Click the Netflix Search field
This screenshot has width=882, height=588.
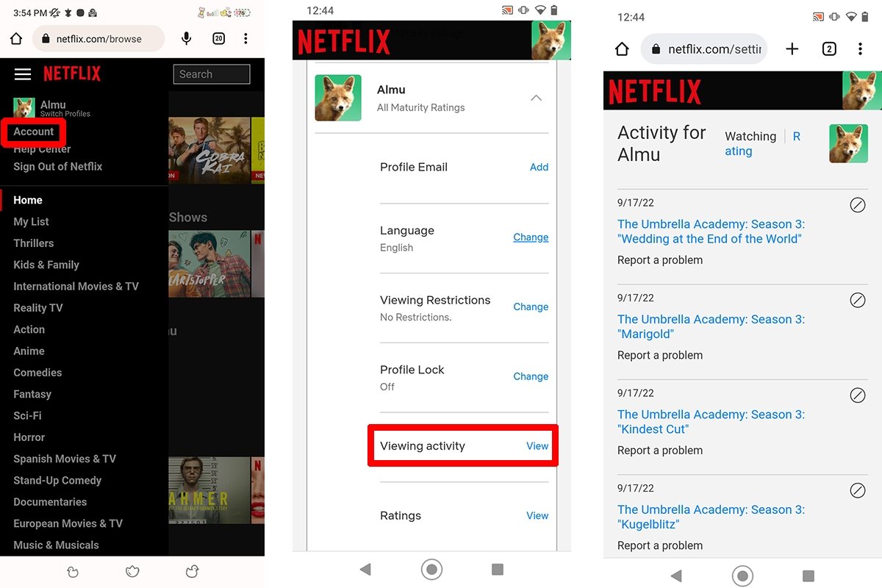tap(212, 74)
